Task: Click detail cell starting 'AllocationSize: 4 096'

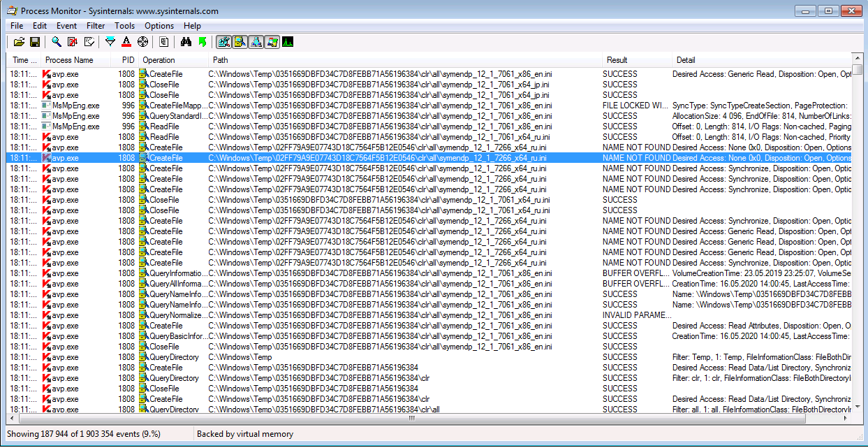Action: (762, 116)
